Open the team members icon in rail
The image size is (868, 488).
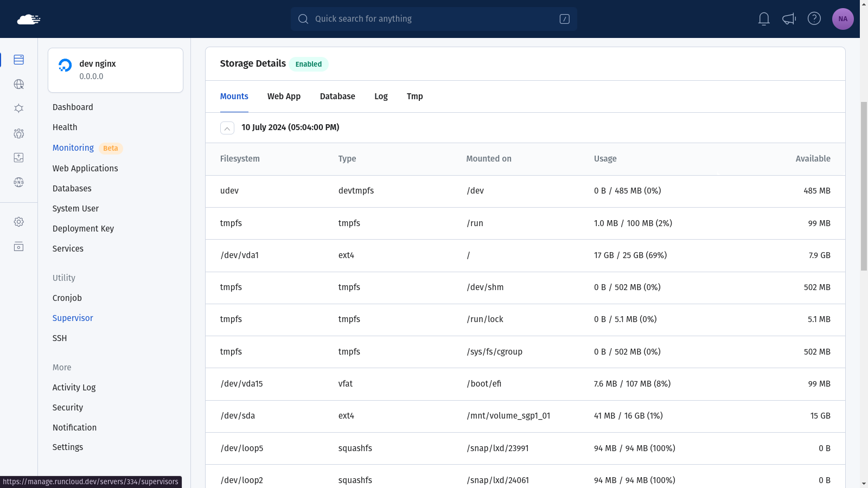pyautogui.click(x=18, y=133)
